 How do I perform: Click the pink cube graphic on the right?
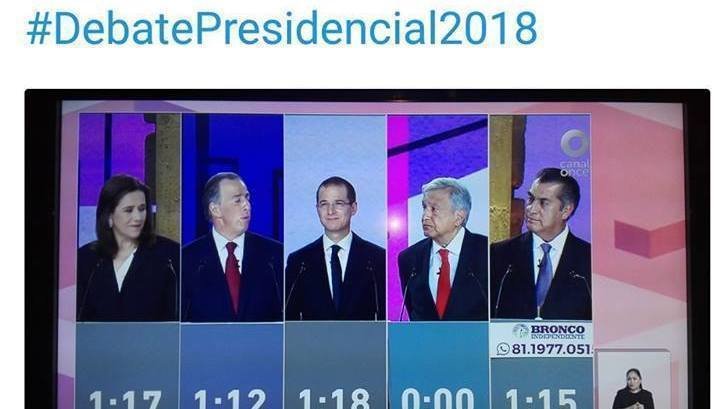point(650,239)
